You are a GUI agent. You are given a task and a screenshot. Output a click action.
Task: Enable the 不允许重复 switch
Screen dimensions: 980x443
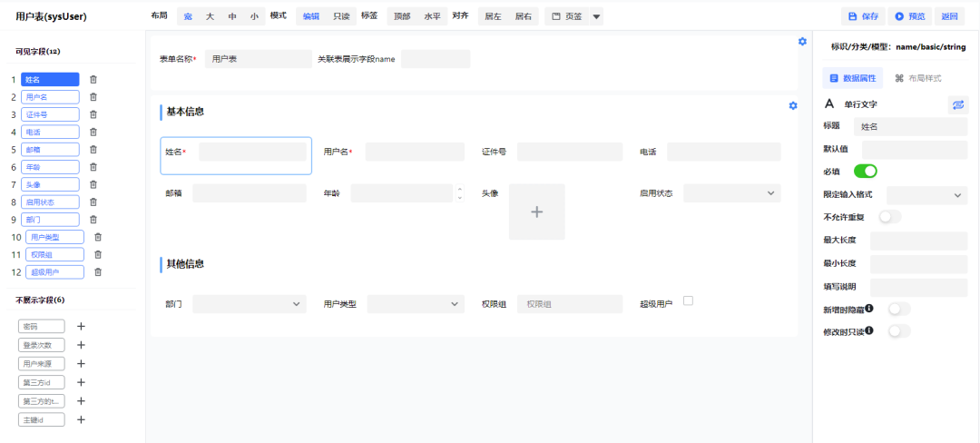pos(890,217)
